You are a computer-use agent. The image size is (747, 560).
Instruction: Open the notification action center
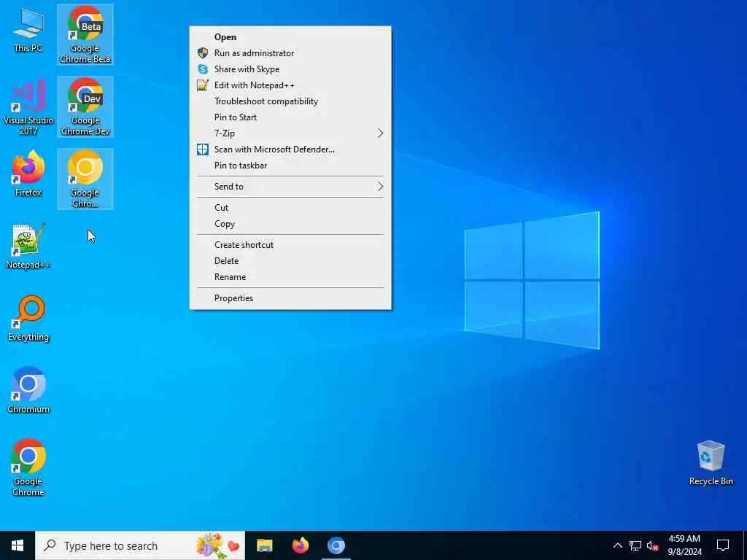pyautogui.click(x=723, y=545)
